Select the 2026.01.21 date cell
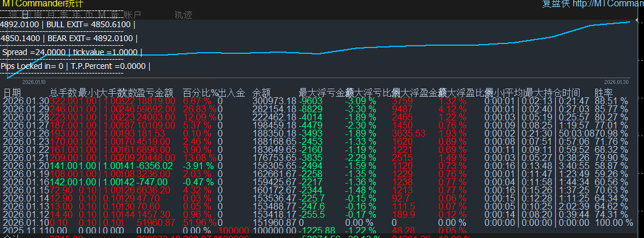 [26, 158]
